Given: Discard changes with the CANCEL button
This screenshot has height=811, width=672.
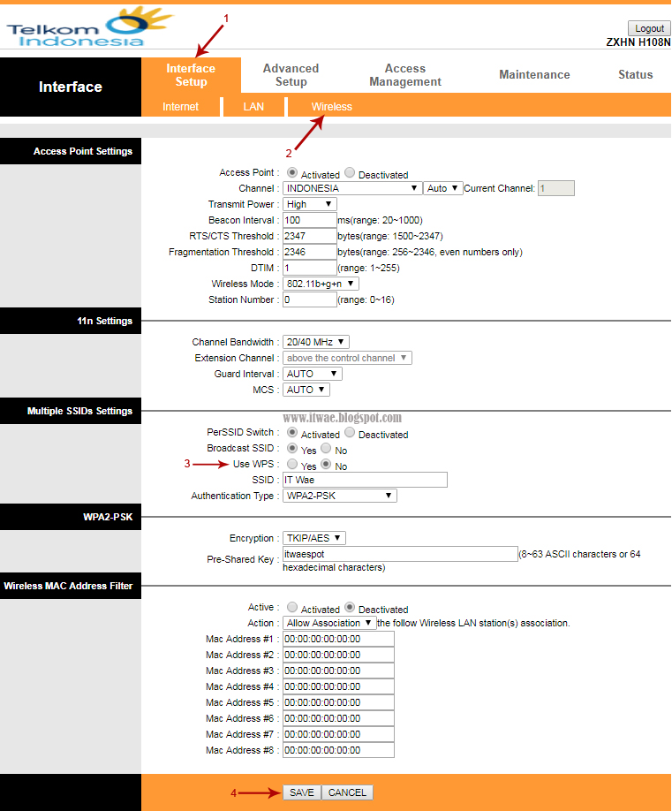Looking at the screenshot, I should click(x=347, y=792).
